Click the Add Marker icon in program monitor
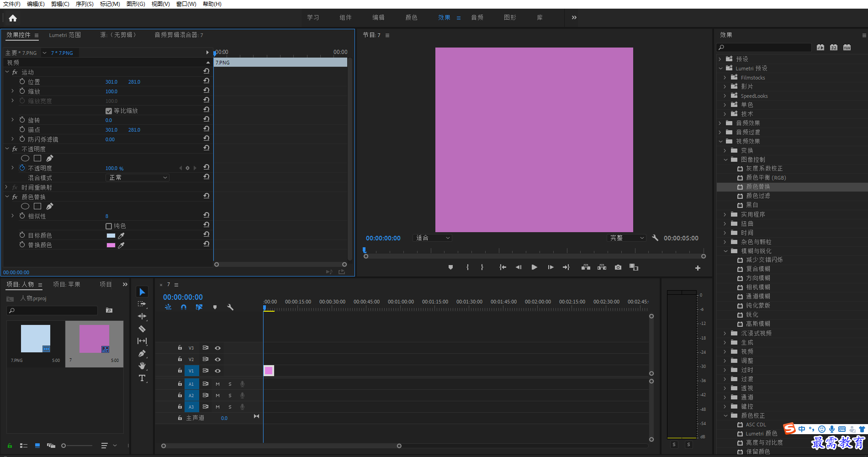Viewport: 868px width, 457px height. click(x=450, y=267)
